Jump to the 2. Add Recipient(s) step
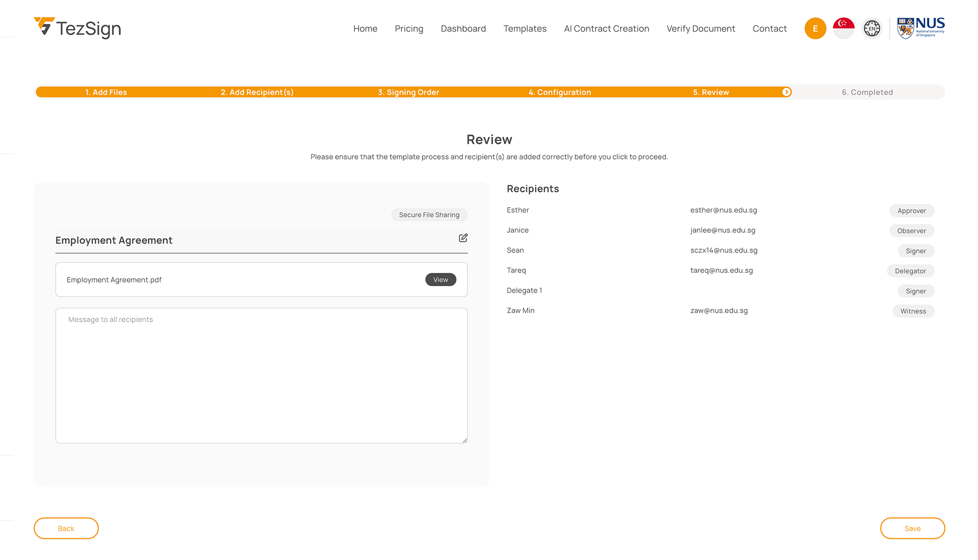This screenshot has height=560, width=978. [257, 92]
